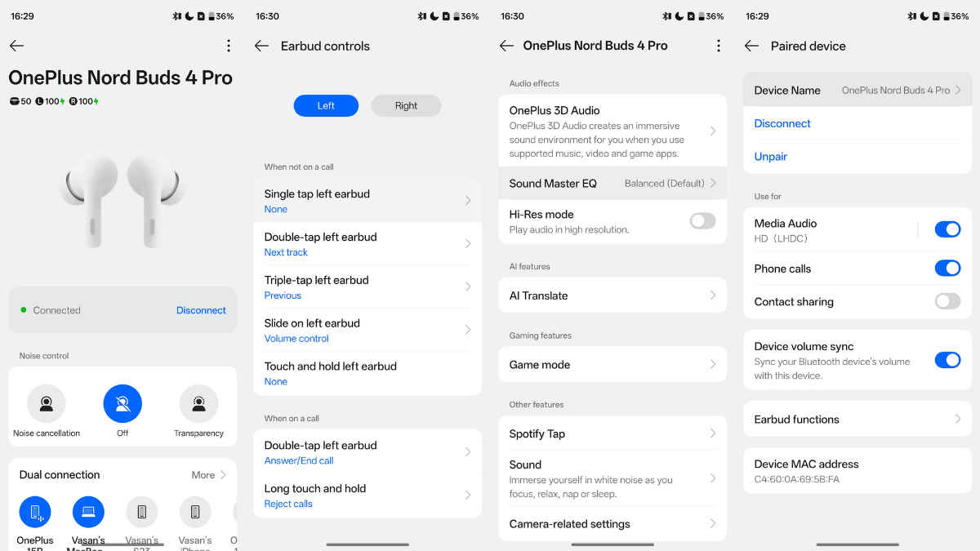Tap the noise control Off icon
The height and width of the screenshot is (551, 980).
tap(122, 403)
